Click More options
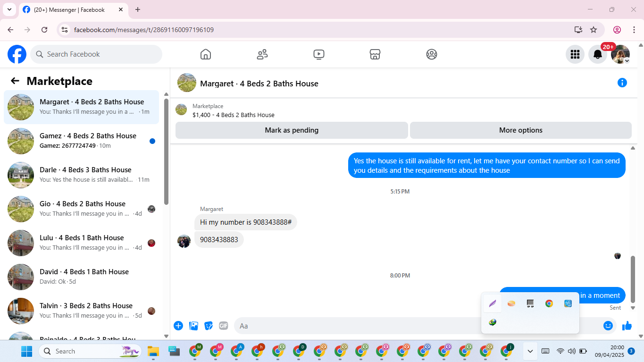The width and height of the screenshot is (644, 362). tap(521, 130)
